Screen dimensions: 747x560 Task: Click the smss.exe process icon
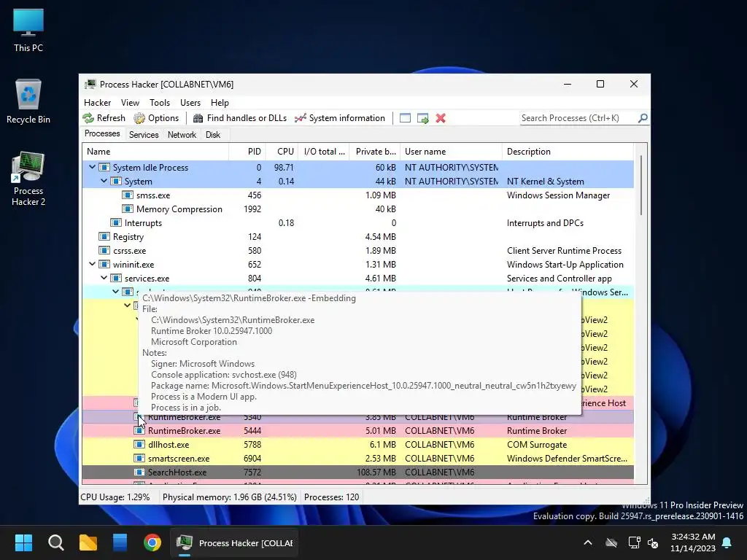[127, 195]
